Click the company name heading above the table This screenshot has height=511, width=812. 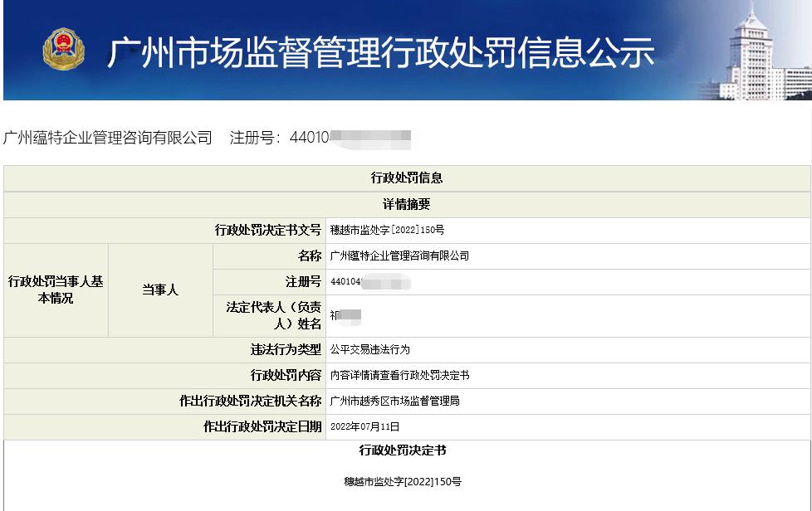pos(108,138)
